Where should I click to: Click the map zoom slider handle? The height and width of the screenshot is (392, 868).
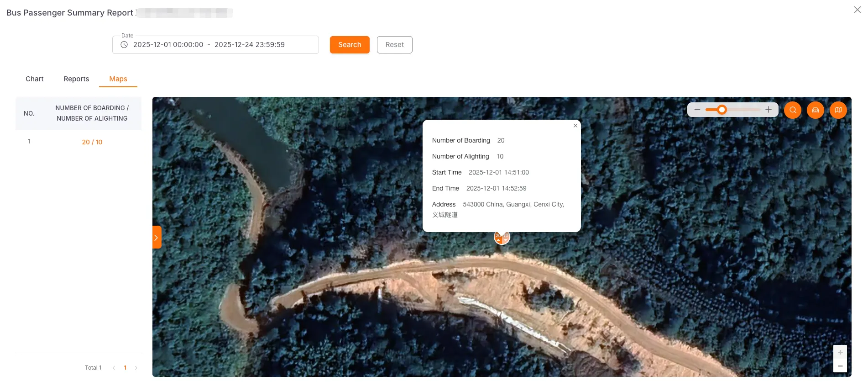click(722, 110)
